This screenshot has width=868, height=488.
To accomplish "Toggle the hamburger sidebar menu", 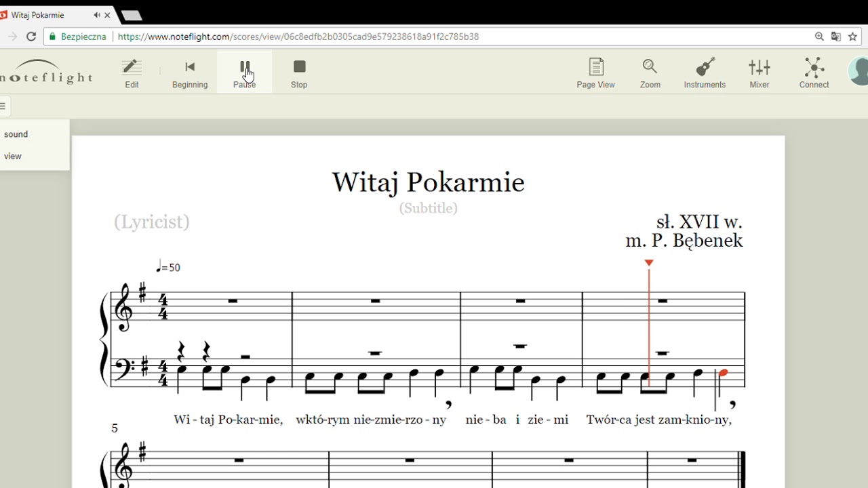I will pyautogui.click(x=3, y=106).
